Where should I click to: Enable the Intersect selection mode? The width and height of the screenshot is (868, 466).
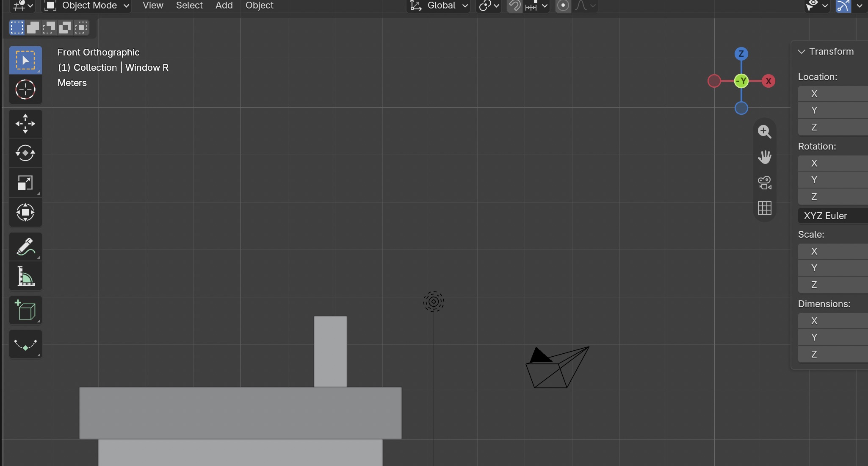[x=81, y=28]
